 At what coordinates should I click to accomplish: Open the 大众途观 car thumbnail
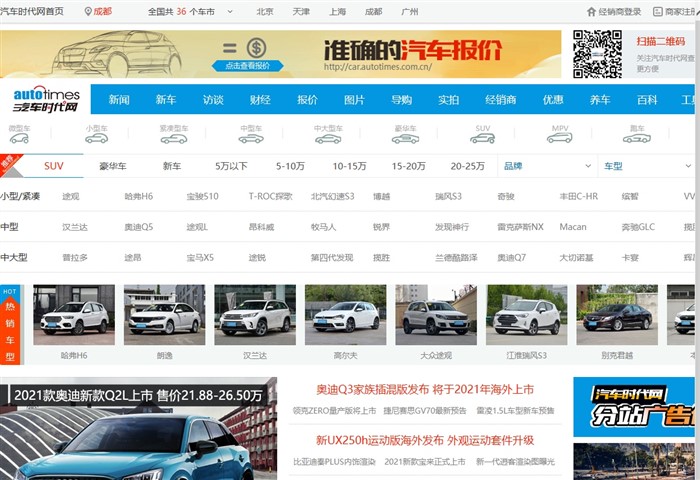coord(436,315)
